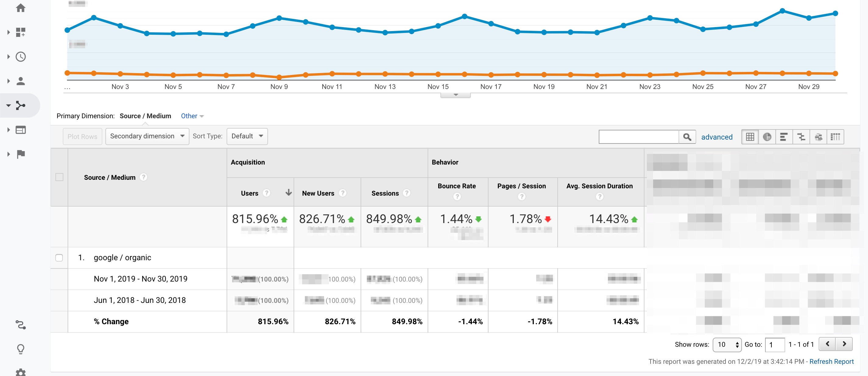
Task: Click the Go to page field
Action: (775, 345)
